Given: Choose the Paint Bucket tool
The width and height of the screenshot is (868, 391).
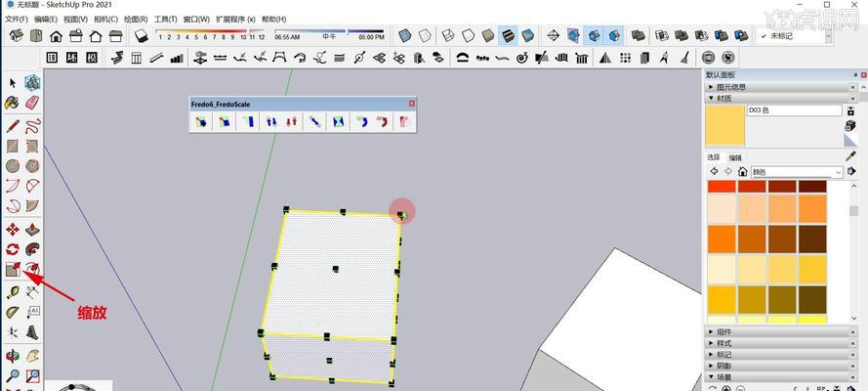Looking at the screenshot, I should coord(12,103).
